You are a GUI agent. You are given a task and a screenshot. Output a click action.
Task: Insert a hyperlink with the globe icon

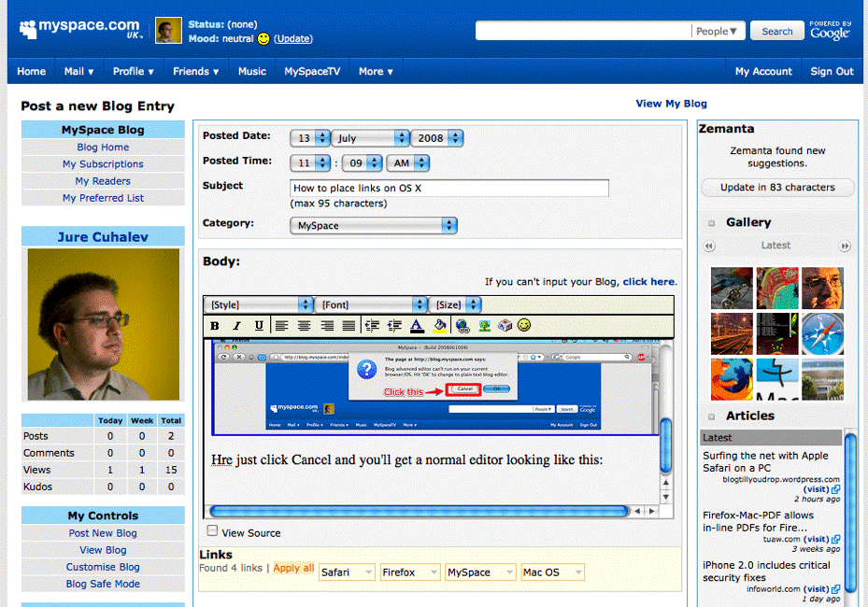[462, 326]
